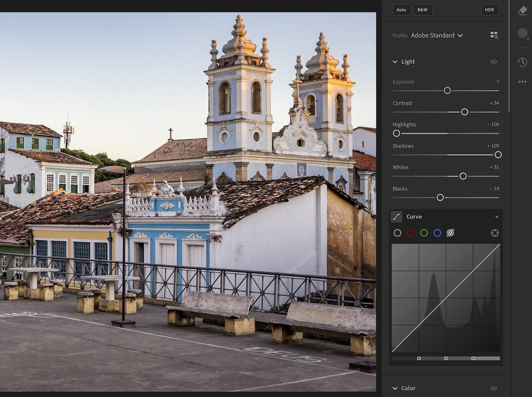Collapse the Color section chevron

point(395,388)
